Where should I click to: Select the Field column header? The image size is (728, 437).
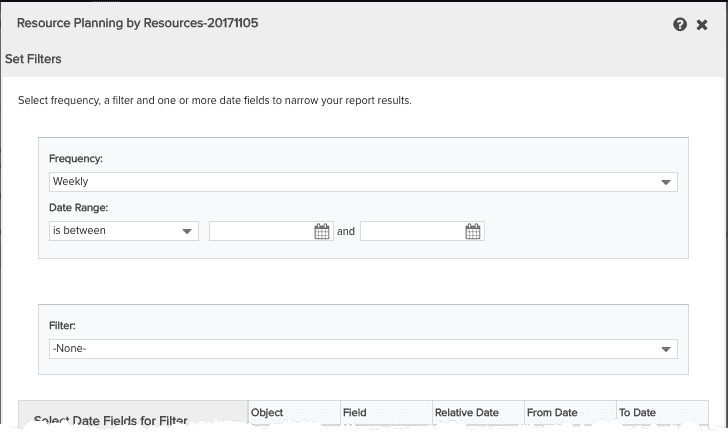(x=354, y=412)
